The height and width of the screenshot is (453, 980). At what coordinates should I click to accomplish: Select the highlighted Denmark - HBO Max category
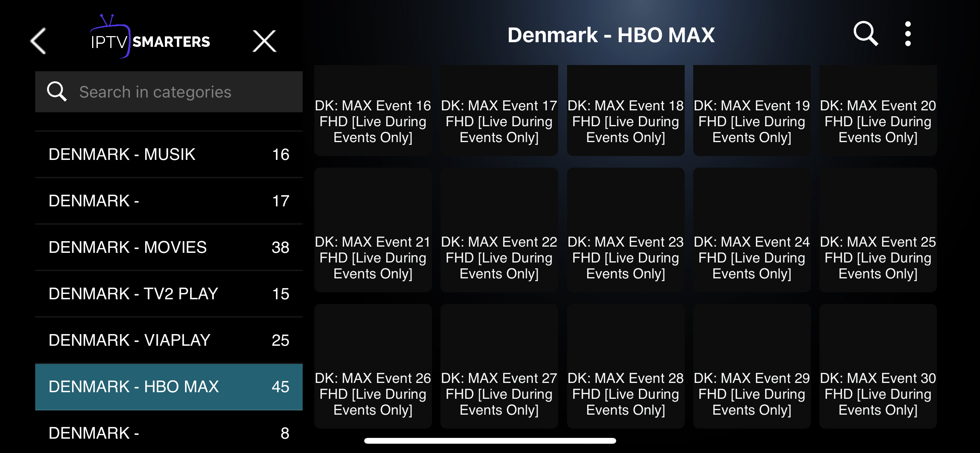pyautogui.click(x=169, y=387)
